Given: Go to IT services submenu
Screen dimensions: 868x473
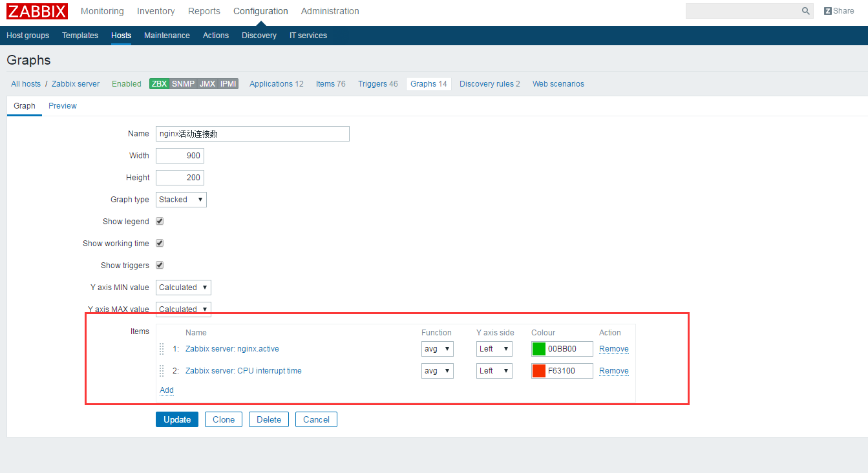Looking at the screenshot, I should (x=308, y=36).
